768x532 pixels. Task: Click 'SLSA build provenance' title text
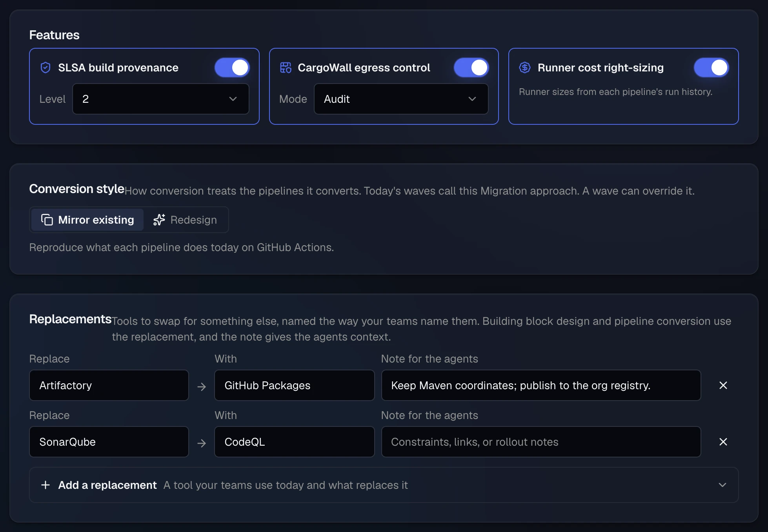click(x=118, y=67)
